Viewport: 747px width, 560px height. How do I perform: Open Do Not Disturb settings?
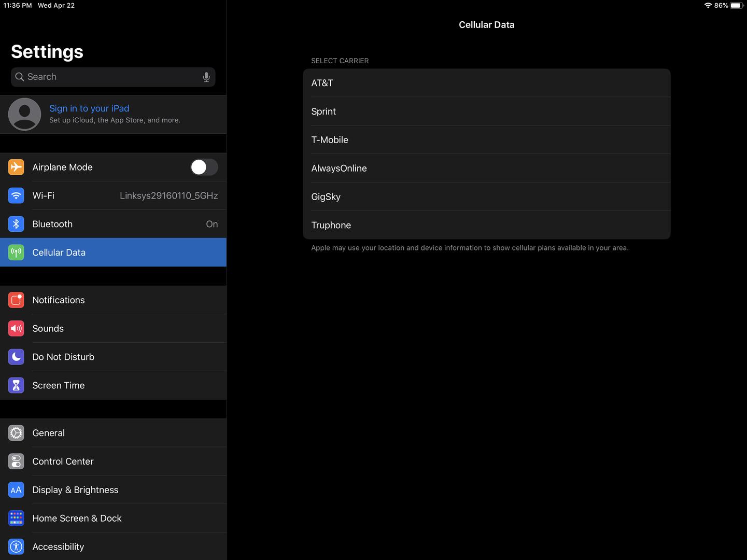click(113, 357)
